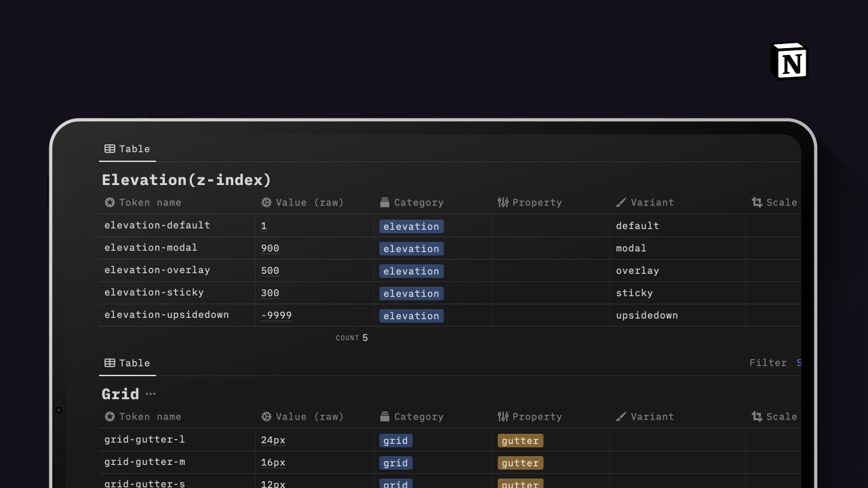This screenshot has width=868, height=488.
Task: Click Scale crop icon in Elevation table
Action: point(757,203)
